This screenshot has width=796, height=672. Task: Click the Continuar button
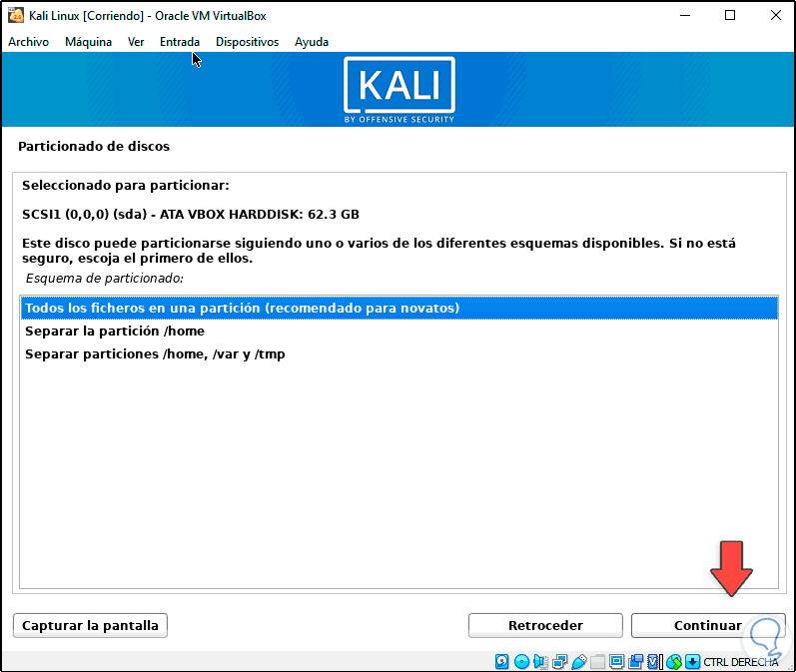coord(708,625)
